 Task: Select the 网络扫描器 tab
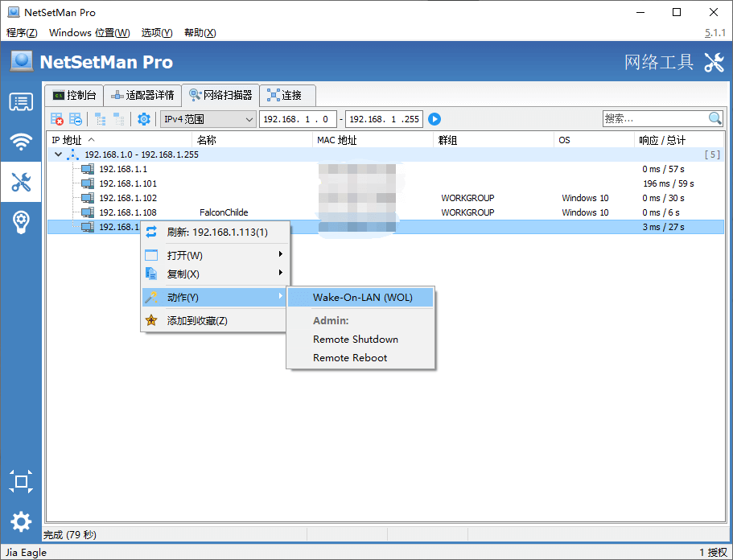click(x=220, y=95)
